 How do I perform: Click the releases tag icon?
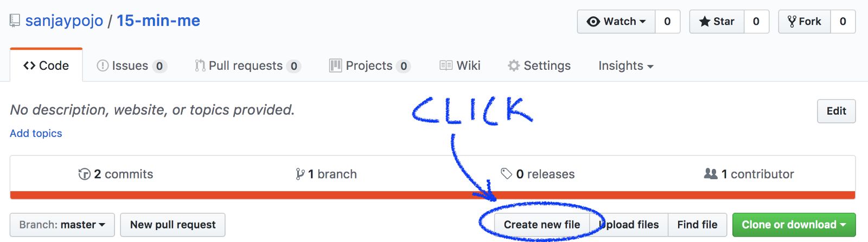506,174
